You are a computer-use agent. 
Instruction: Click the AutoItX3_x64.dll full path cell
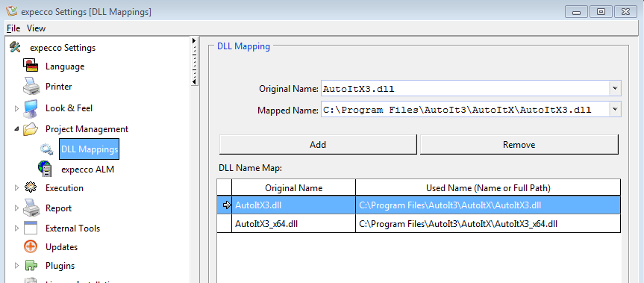(x=488, y=223)
